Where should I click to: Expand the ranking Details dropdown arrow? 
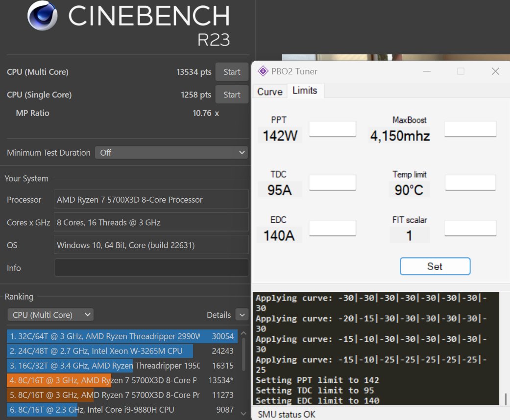pos(242,315)
